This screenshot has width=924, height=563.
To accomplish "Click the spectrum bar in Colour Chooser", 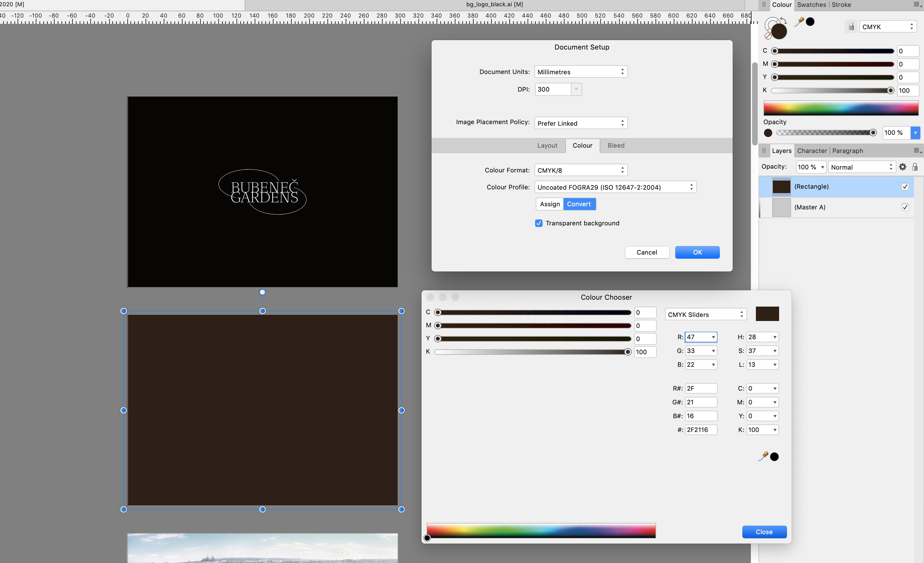I will (x=541, y=531).
